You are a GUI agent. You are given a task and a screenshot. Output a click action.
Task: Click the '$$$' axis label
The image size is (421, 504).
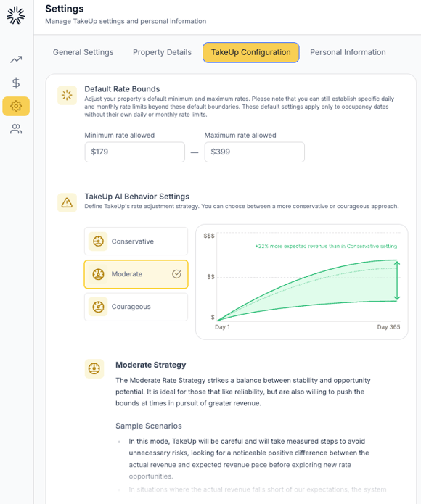pyautogui.click(x=209, y=236)
